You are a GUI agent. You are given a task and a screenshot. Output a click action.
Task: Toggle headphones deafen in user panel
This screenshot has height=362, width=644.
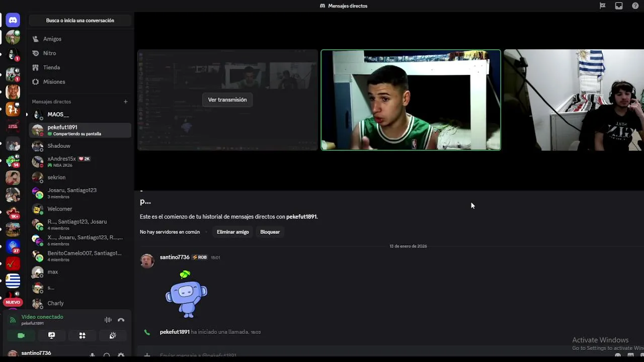tap(107, 355)
